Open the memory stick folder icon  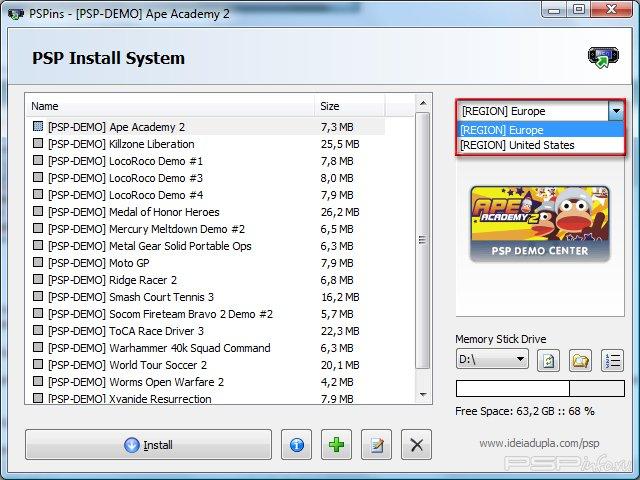click(580, 360)
